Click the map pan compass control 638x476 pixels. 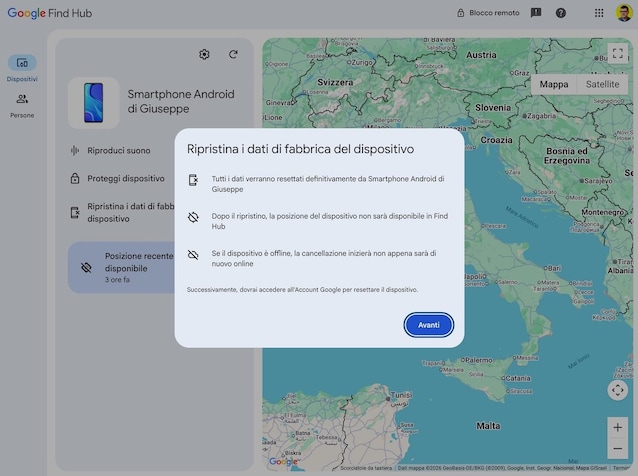click(x=618, y=390)
